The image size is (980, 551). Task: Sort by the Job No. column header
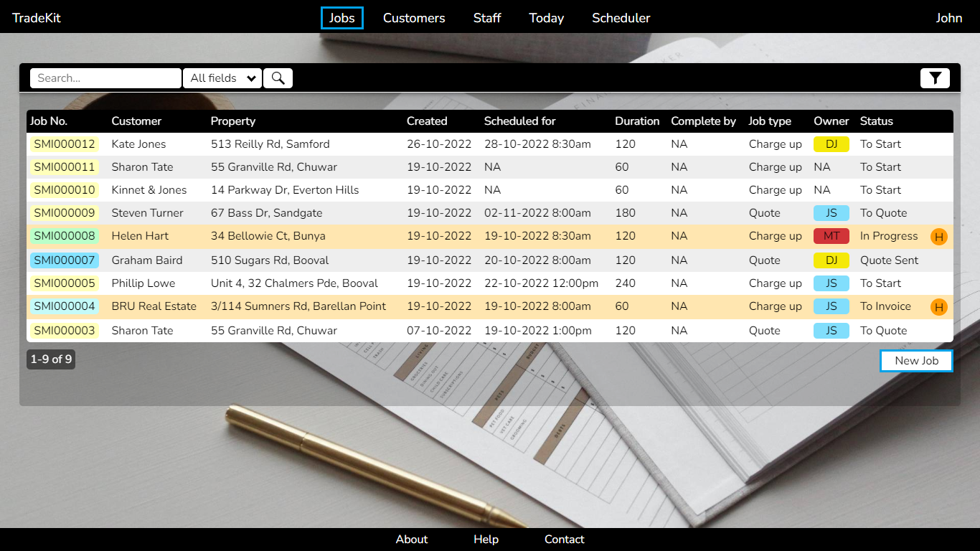coord(49,121)
